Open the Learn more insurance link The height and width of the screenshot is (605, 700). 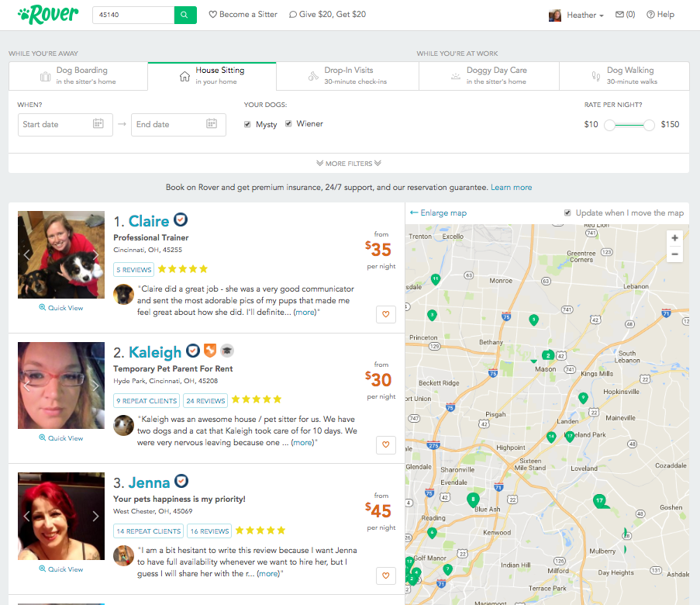(511, 187)
